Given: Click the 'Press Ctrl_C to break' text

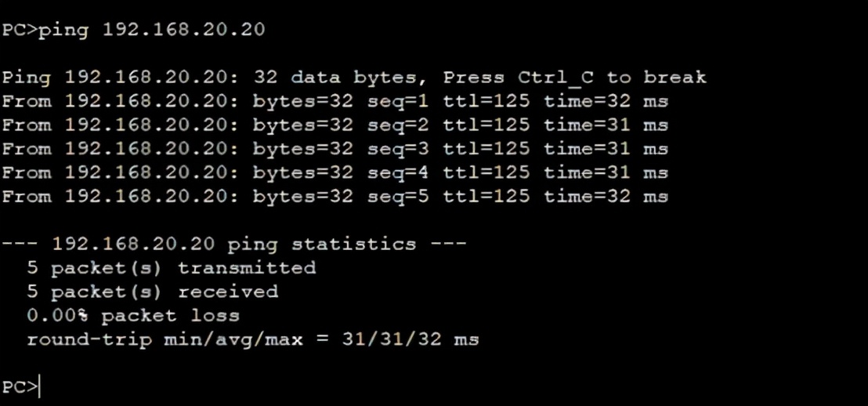Looking at the screenshot, I should coord(574,77).
